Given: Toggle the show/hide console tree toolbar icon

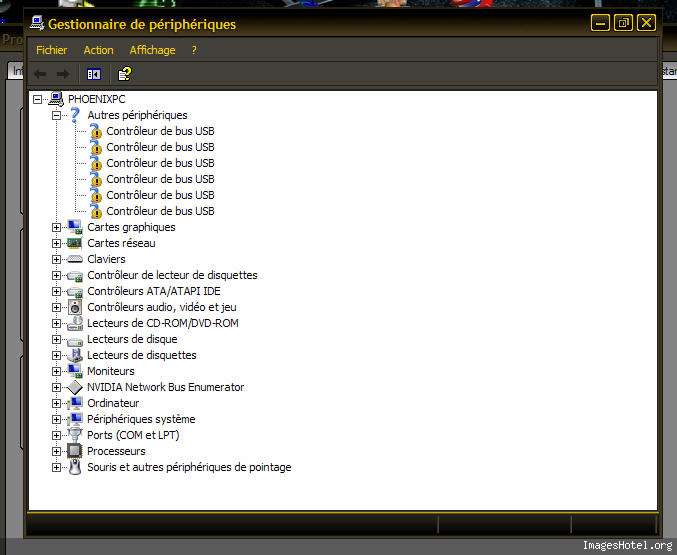Looking at the screenshot, I should click(x=94, y=74).
